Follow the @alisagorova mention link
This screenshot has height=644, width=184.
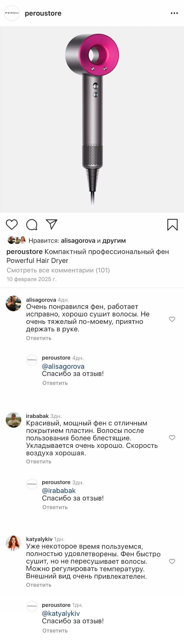pos(63,366)
